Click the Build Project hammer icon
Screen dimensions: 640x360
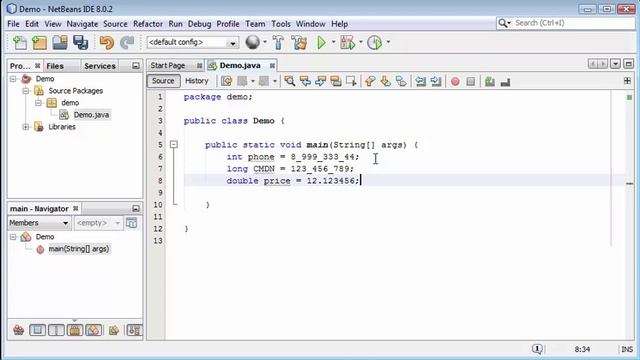click(x=278, y=42)
